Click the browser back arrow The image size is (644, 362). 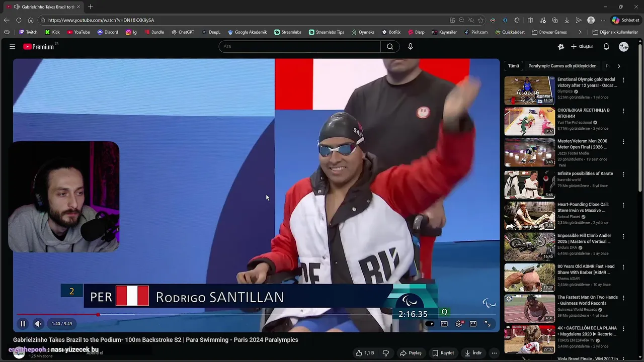(x=7, y=20)
